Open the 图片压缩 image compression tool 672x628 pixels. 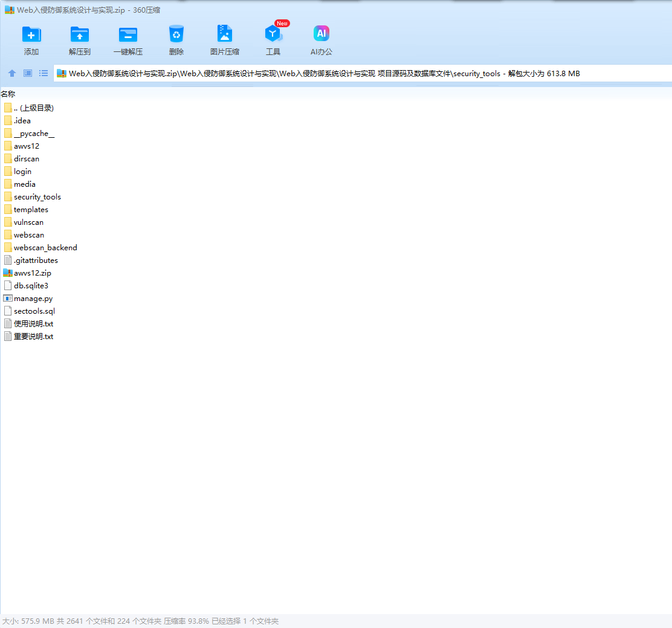tap(225, 34)
